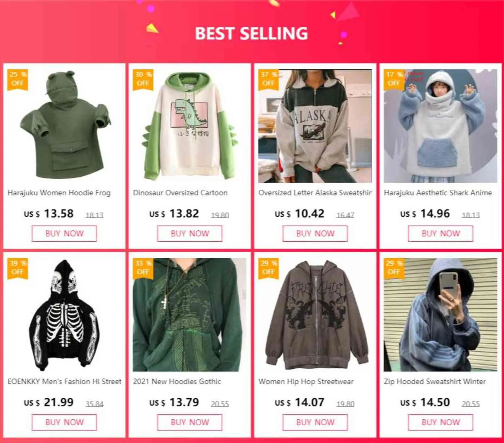Screen dimensions: 504x443
Task: Click the 33% OFF badge on gothic hoodie
Action: coord(143,268)
